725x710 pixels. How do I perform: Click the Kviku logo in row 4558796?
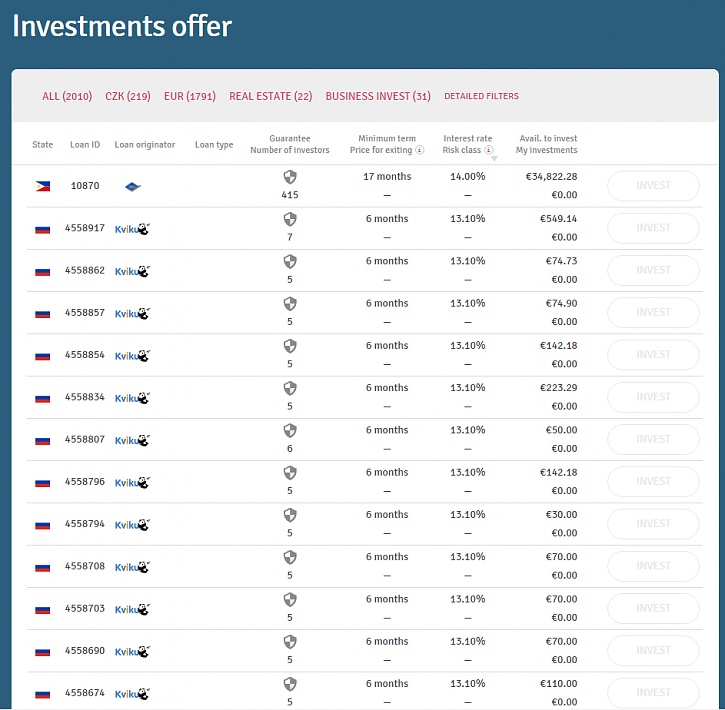(x=132, y=483)
